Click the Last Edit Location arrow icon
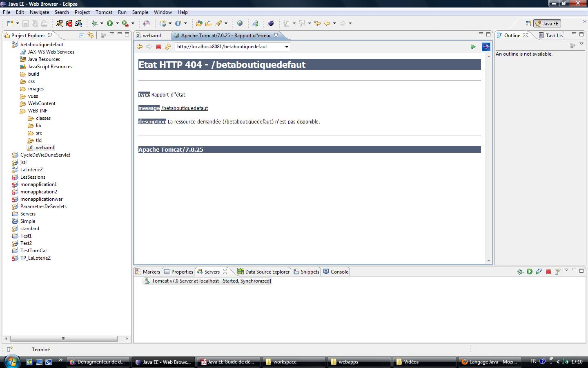 pyautogui.click(x=317, y=23)
